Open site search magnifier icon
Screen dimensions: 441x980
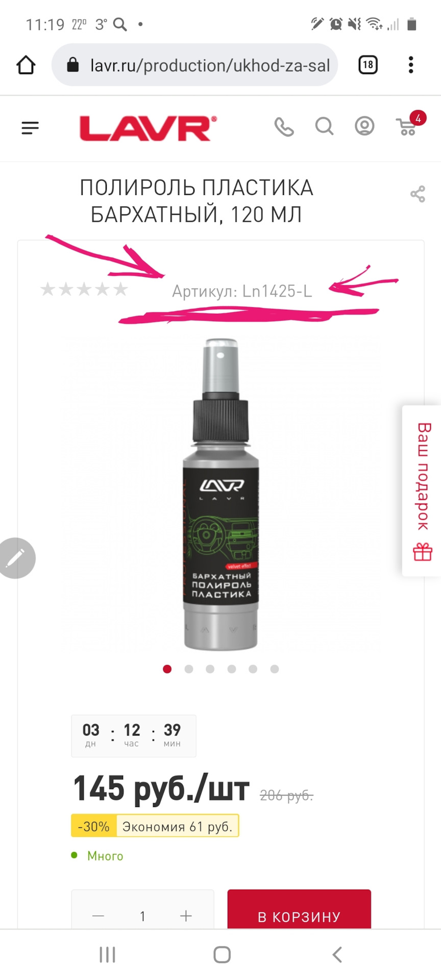324,126
